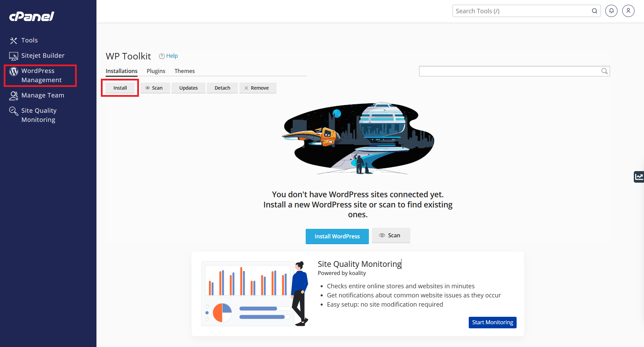This screenshot has height=347, width=644.
Task: Switch to the Installations tab
Action: click(122, 71)
